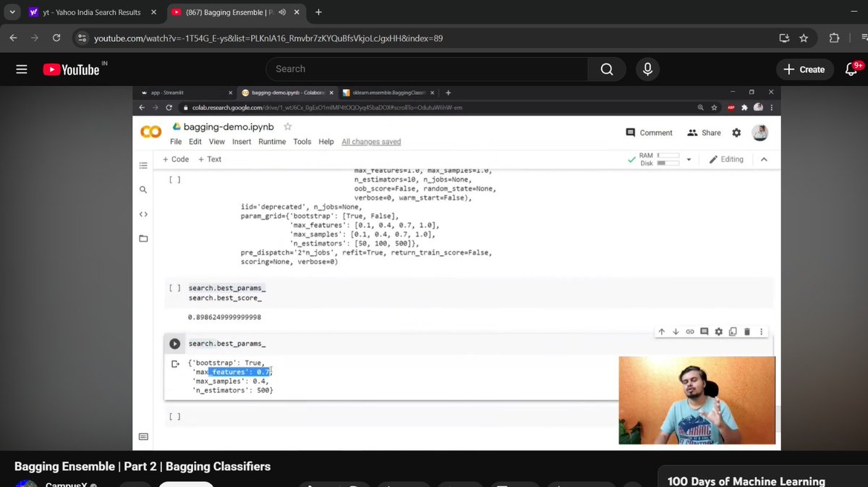This screenshot has height=487, width=868.
Task: Click the Colab logo in the video
Action: [x=150, y=132]
